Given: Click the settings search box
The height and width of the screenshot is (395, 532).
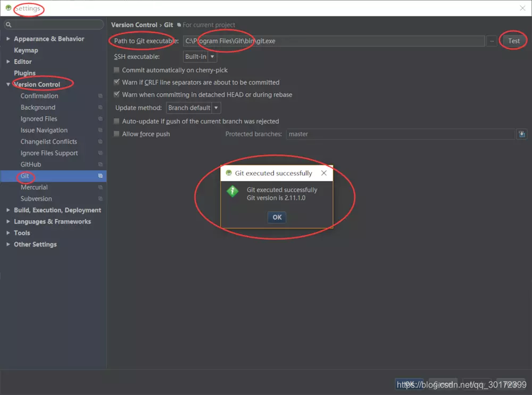Looking at the screenshot, I should pos(54,24).
